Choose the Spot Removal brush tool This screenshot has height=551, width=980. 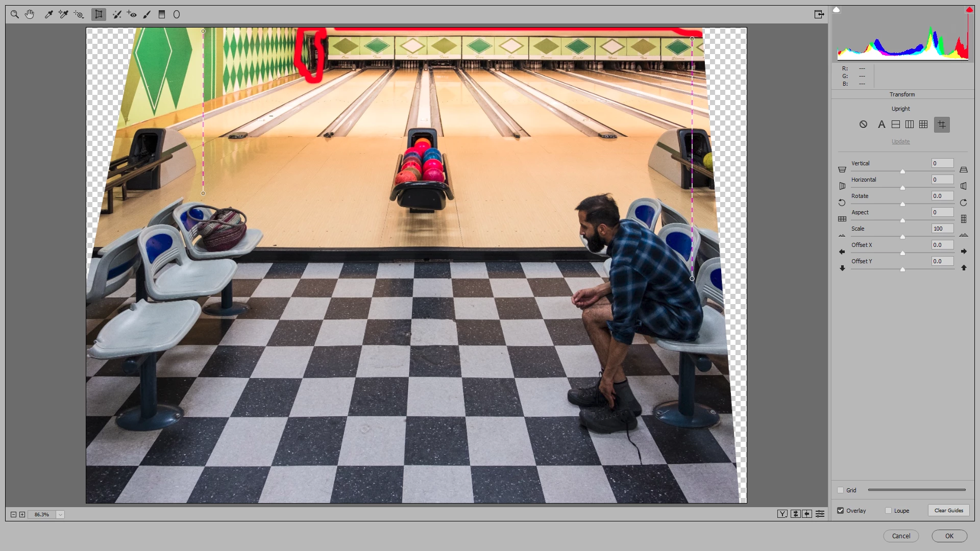[x=117, y=14]
